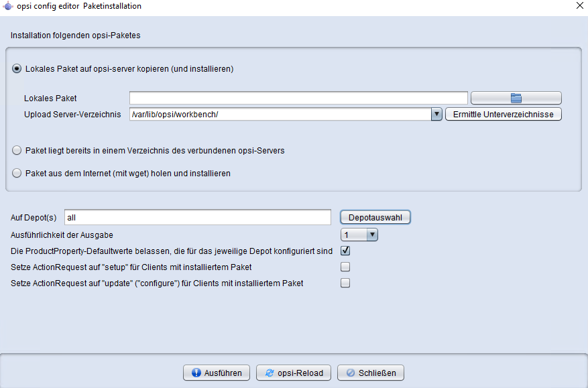This screenshot has height=388, width=588.
Task: Focus the Lokales Paket input field
Action: [x=298, y=99]
